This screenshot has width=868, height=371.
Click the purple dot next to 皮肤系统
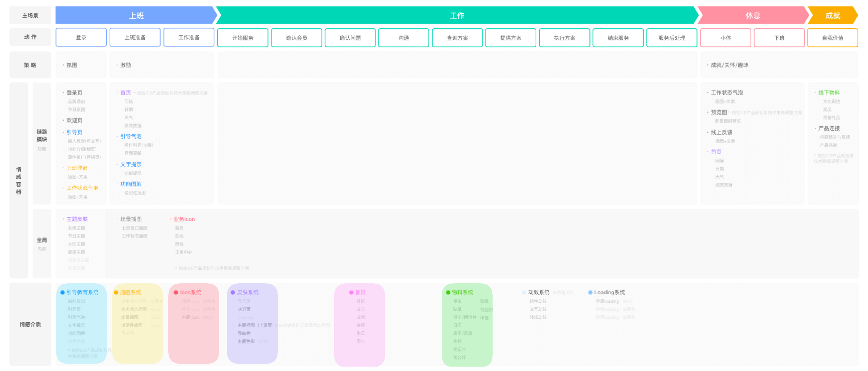232,292
